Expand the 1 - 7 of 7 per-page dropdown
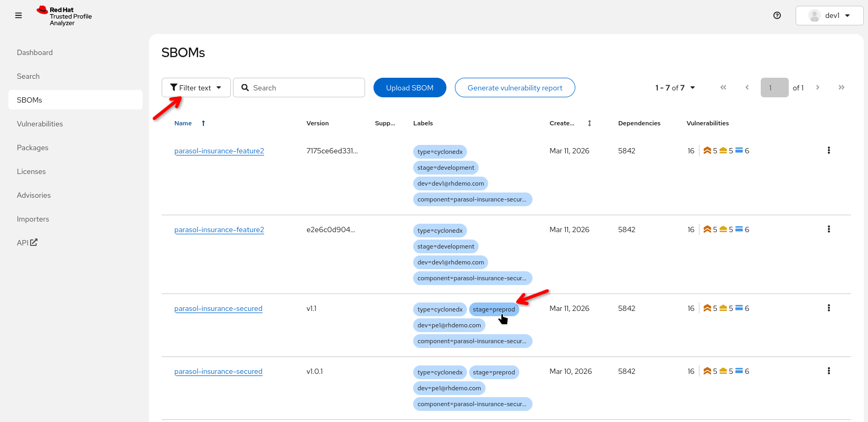 [x=675, y=88]
